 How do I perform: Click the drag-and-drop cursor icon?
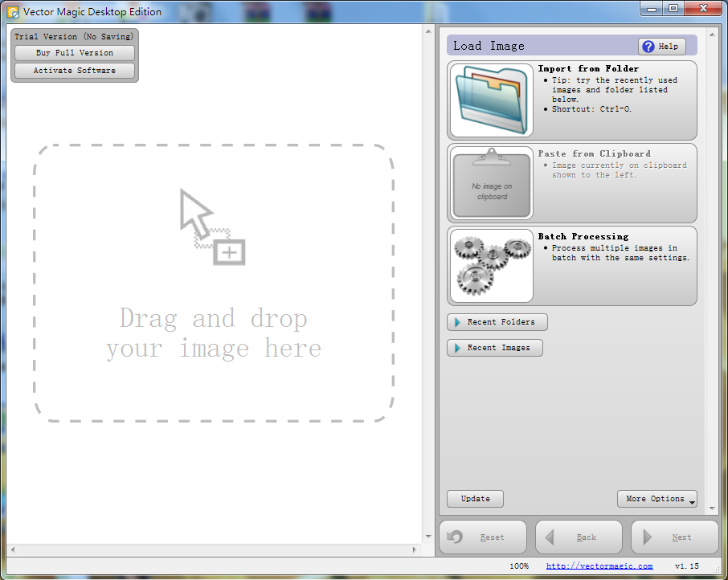212,227
